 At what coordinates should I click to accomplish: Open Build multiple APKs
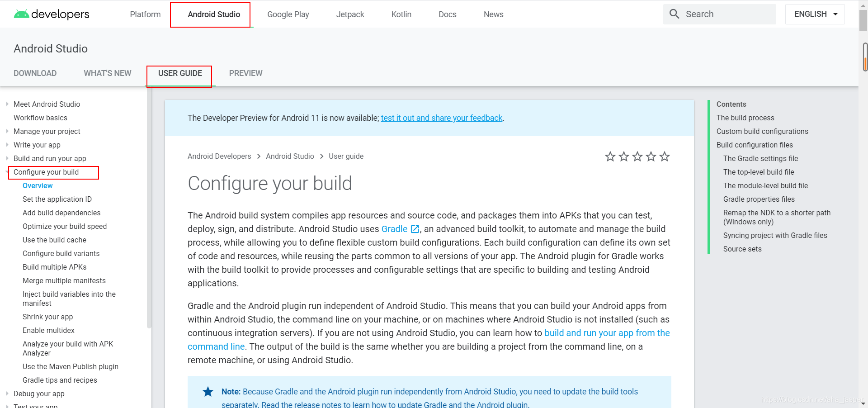click(x=54, y=267)
